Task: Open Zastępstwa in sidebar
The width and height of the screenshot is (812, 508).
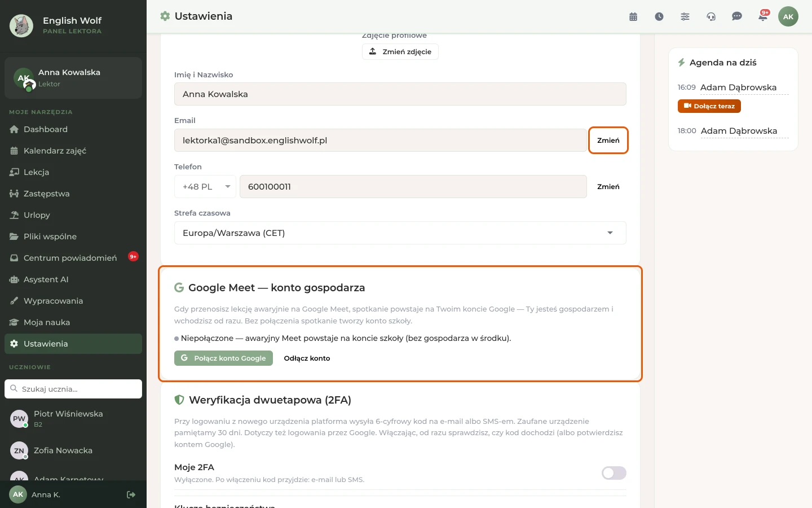Action: click(73, 194)
